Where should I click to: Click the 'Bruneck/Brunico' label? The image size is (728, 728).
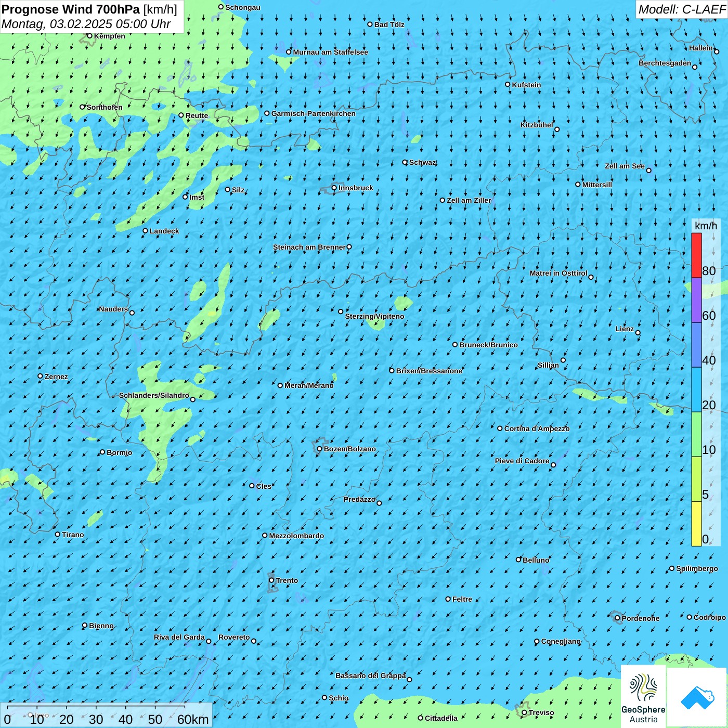[x=488, y=345]
